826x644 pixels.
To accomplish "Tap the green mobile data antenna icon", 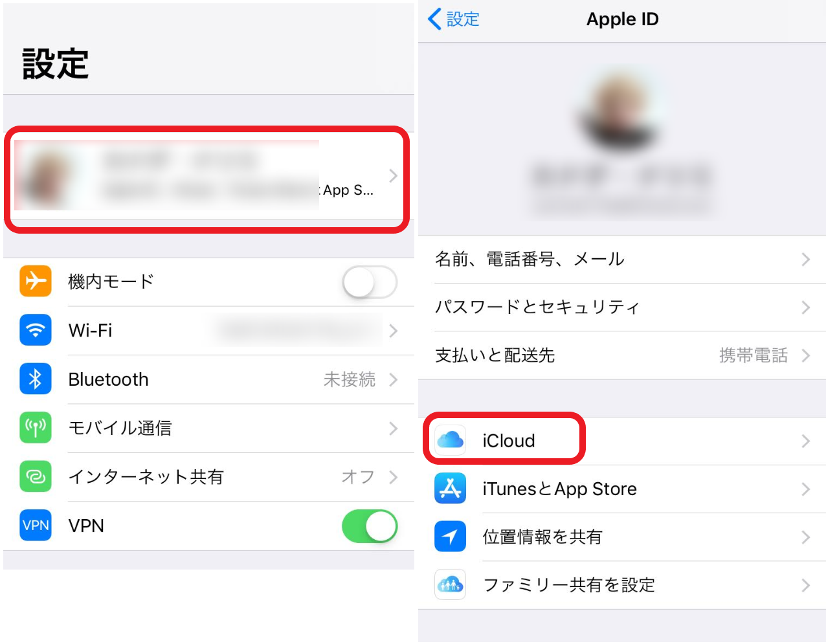I will (x=36, y=428).
